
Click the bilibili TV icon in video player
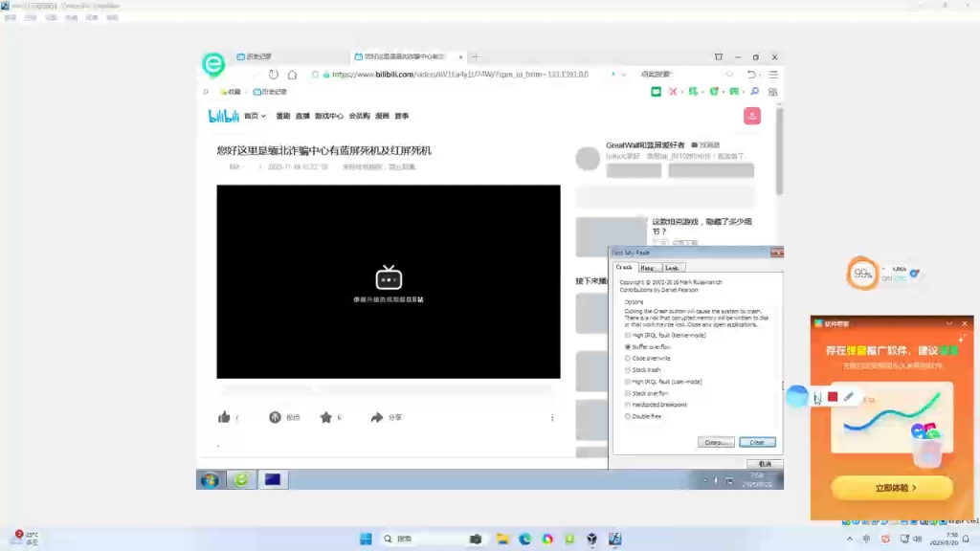coord(389,277)
